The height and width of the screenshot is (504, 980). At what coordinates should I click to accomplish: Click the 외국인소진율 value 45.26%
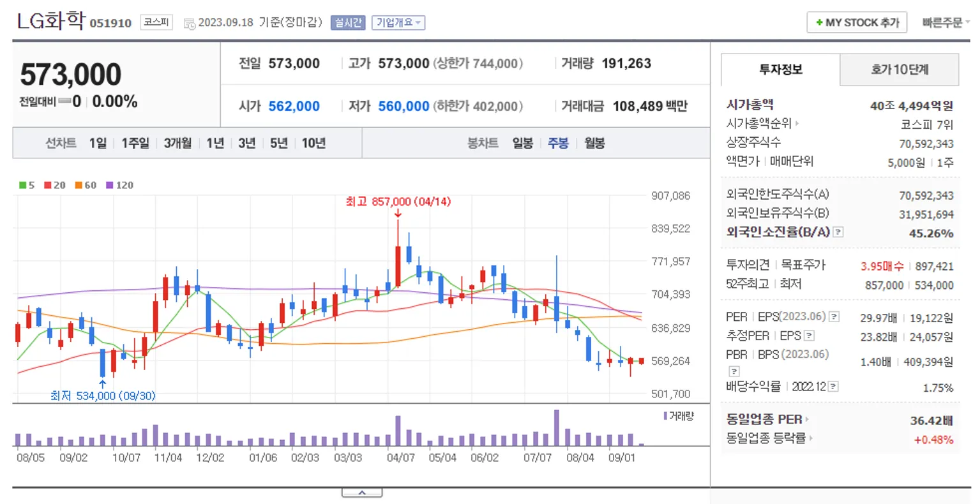pos(931,233)
